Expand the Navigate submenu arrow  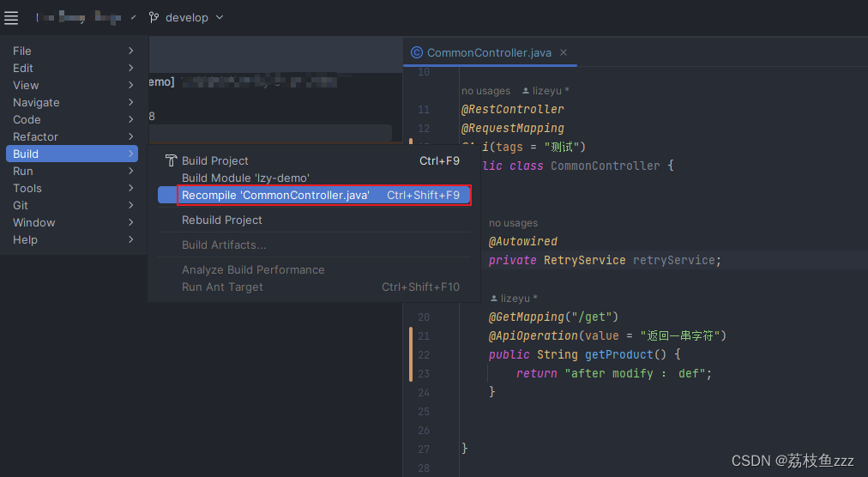130,102
